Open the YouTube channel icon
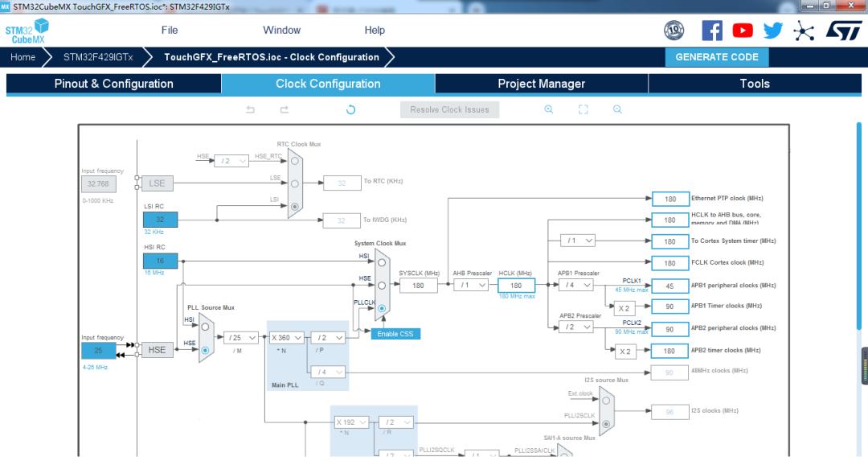The image size is (868, 461). pos(743,31)
